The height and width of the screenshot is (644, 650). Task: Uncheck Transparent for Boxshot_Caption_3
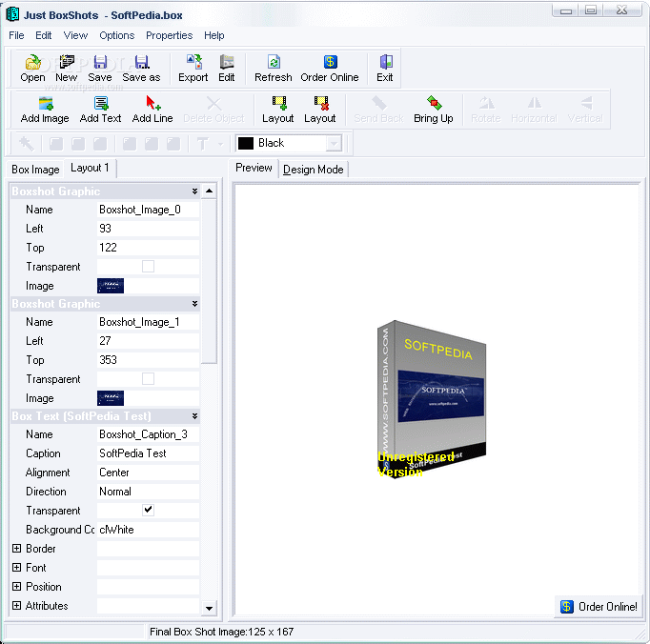coord(148,510)
